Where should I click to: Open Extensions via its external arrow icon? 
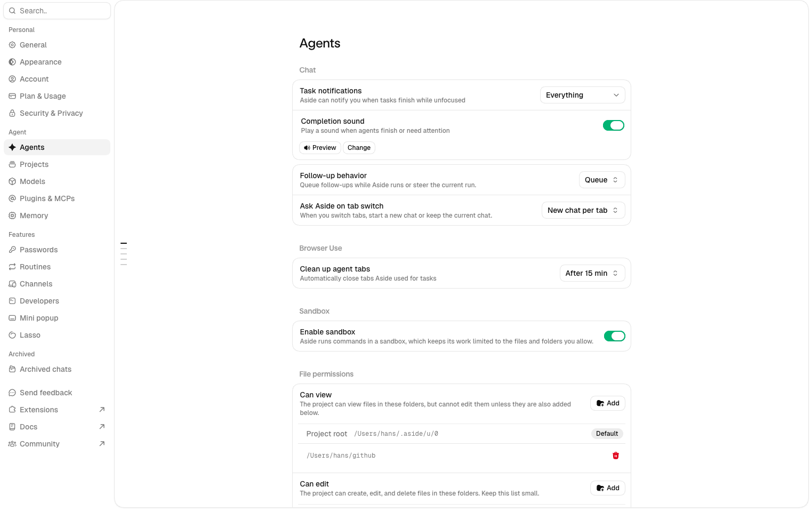tap(102, 410)
